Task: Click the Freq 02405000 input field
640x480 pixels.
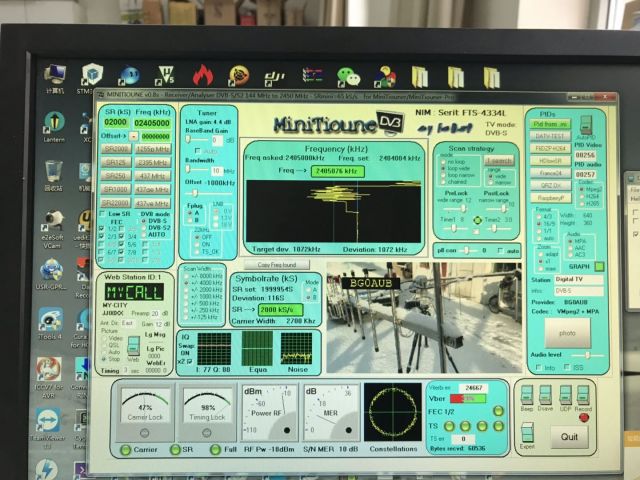Action: click(x=152, y=122)
